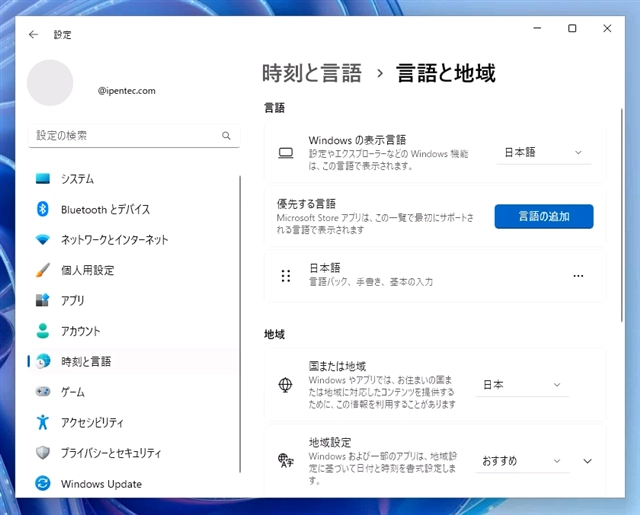Image resolution: width=640 pixels, height=515 pixels.
Task: Click the Windows Update refresh icon
Action: coord(43,484)
